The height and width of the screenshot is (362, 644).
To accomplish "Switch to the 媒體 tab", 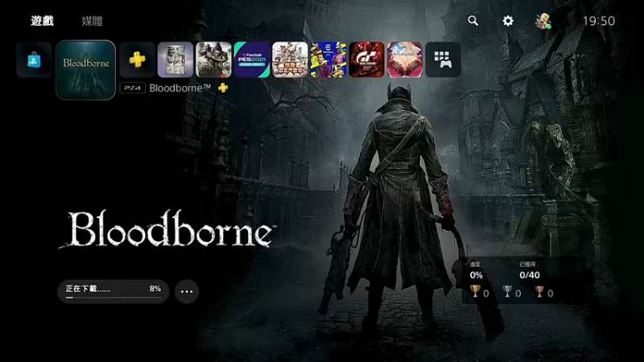I will [92, 21].
